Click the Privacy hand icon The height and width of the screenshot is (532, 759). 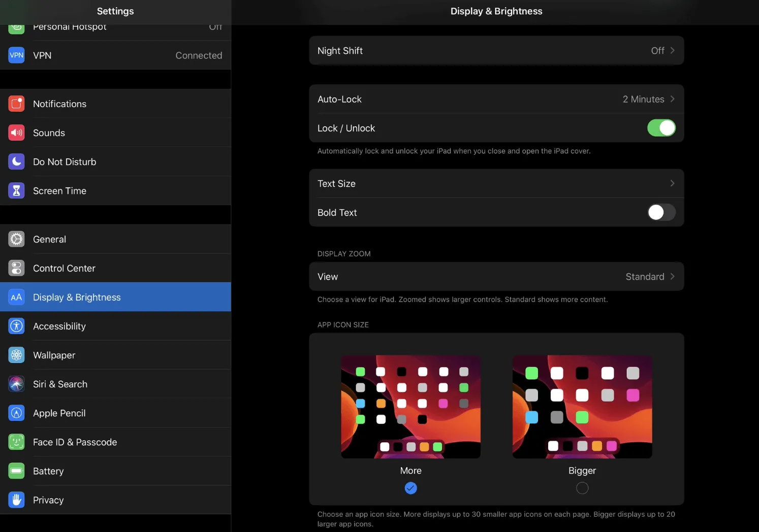point(16,500)
